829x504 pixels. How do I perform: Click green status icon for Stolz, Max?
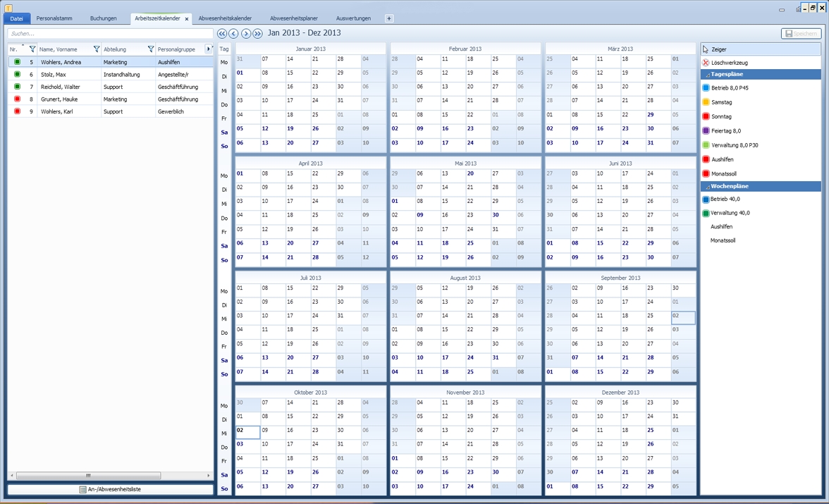[17, 74]
